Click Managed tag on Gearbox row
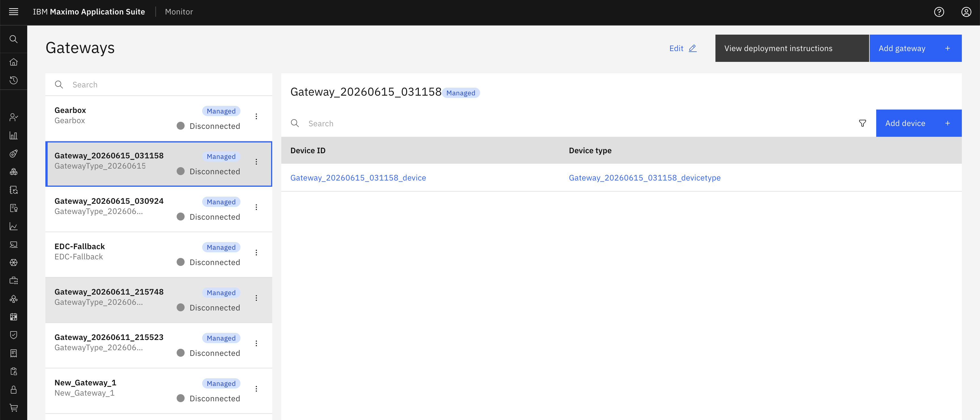This screenshot has height=420, width=980. 221,111
